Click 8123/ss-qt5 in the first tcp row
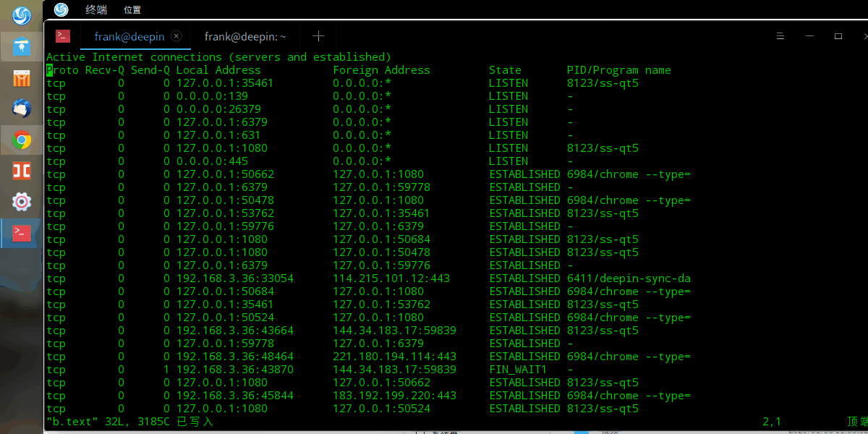This screenshot has height=434, width=868. pyautogui.click(x=603, y=83)
